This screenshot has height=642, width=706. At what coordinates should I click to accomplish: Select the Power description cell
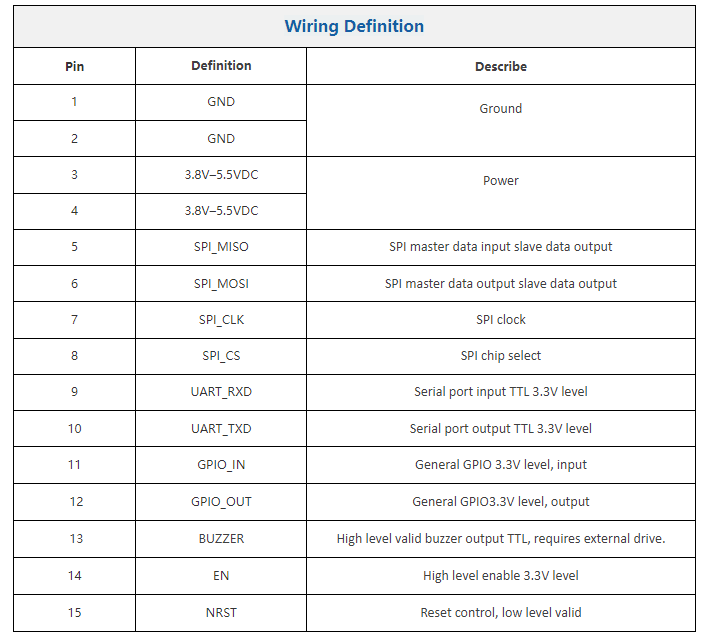(x=500, y=181)
